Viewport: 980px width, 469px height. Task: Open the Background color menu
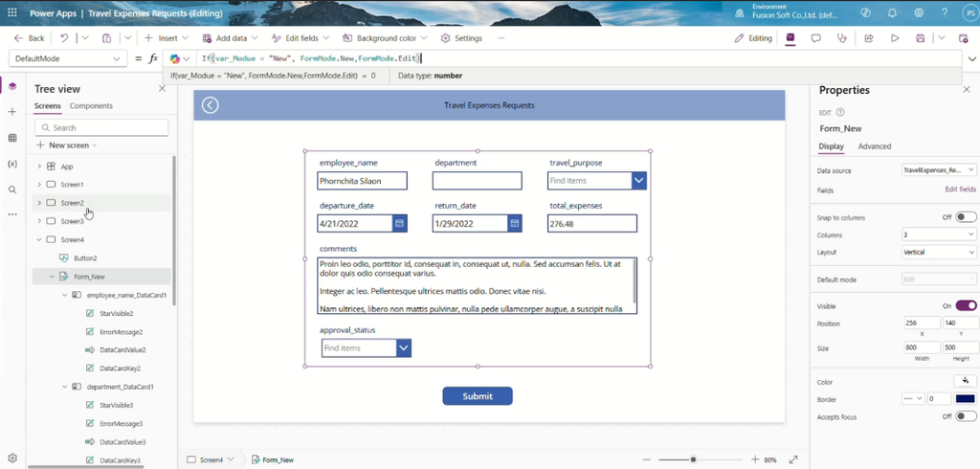pyautogui.click(x=385, y=38)
